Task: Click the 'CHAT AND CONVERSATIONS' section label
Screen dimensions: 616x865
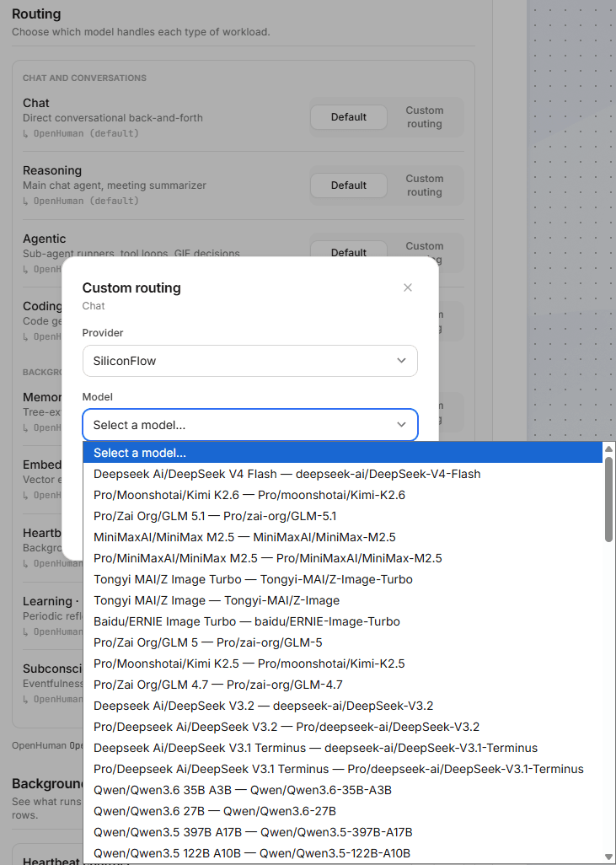Action: [x=84, y=78]
